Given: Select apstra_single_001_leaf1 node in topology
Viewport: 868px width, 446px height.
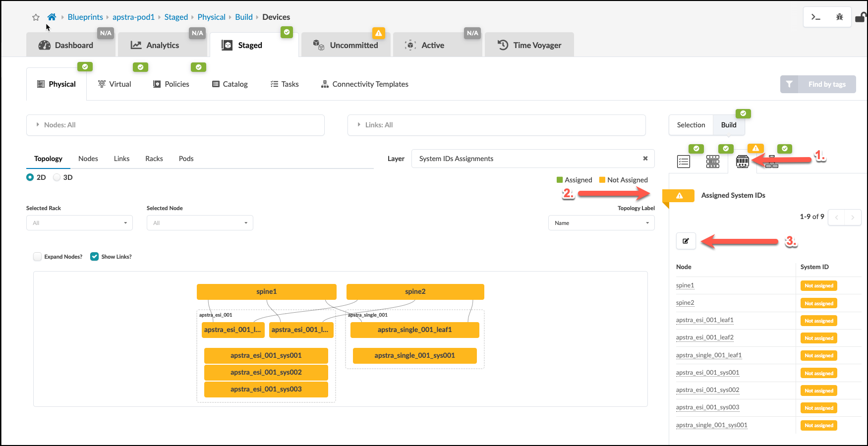Looking at the screenshot, I should [x=414, y=330].
